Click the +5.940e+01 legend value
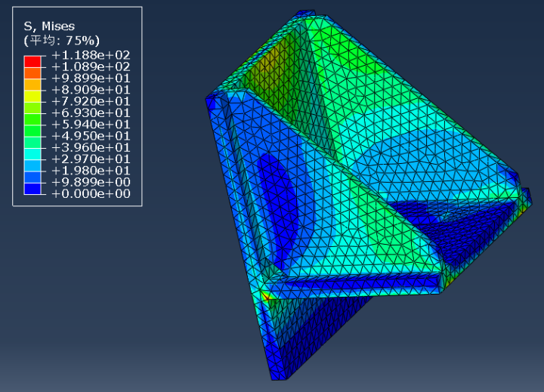The height and width of the screenshot is (392, 544). click(x=91, y=124)
